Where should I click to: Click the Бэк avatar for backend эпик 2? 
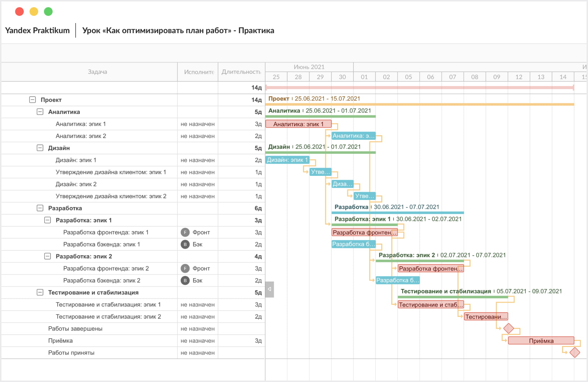click(x=185, y=280)
